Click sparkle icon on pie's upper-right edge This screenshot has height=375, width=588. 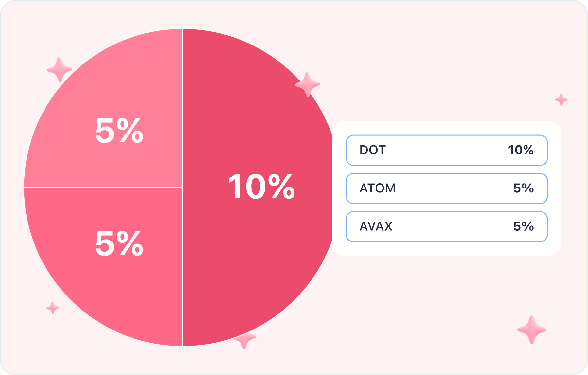point(308,84)
